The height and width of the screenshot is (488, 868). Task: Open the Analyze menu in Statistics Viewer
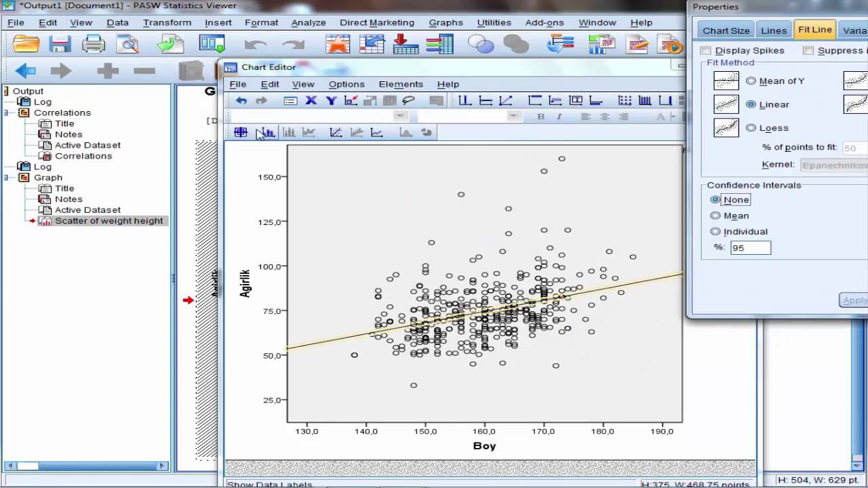coord(309,22)
